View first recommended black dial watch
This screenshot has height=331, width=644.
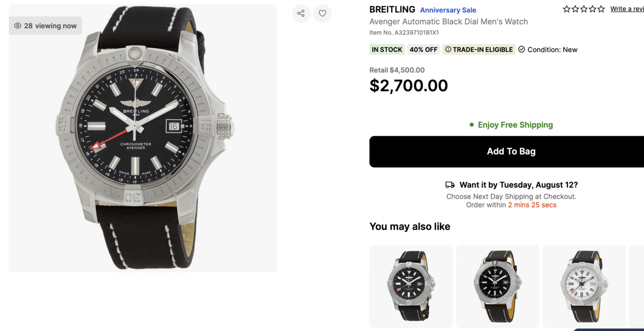[x=411, y=286]
